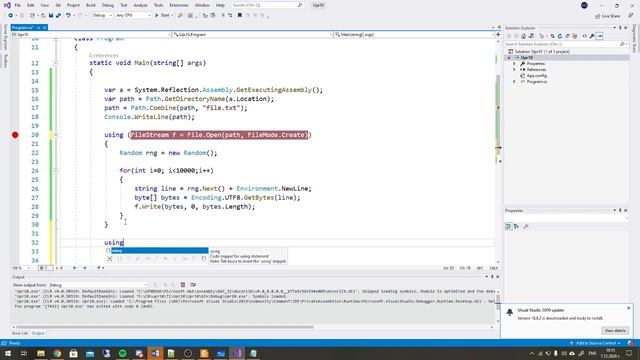640x360 pixels.
Task: Switch to the Output tab
Action: (38, 333)
